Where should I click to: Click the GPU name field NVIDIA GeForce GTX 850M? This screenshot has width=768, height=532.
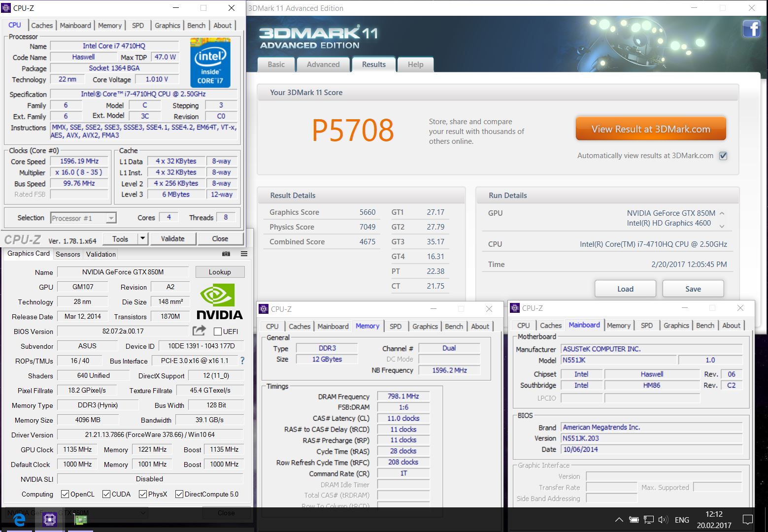tap(123, 272)
